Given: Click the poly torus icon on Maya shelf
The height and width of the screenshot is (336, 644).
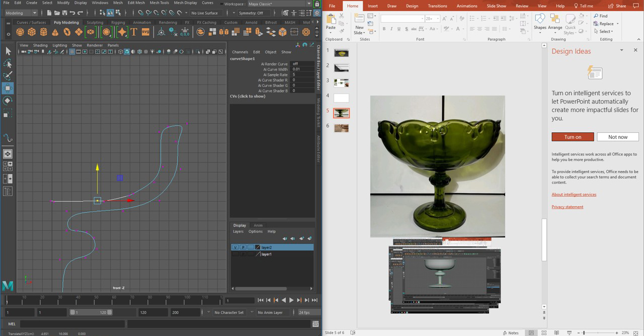Looking at the screenshot, I should [x=67, y=32].
